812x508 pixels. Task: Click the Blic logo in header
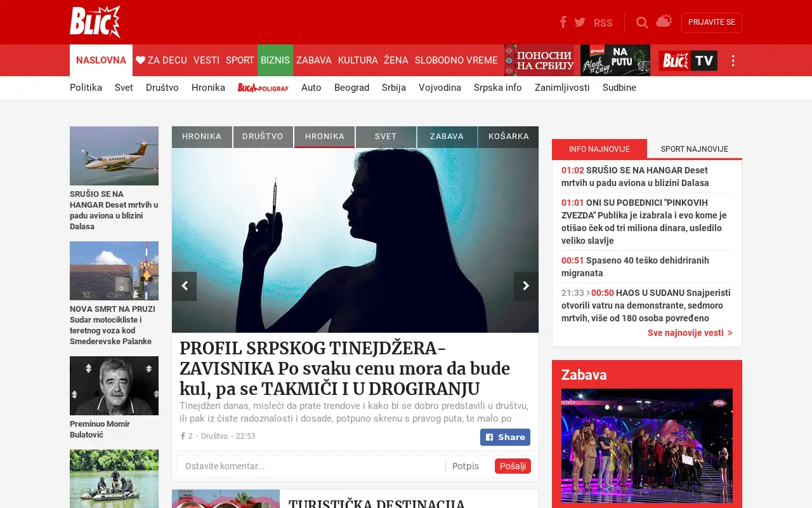[95, 22]
